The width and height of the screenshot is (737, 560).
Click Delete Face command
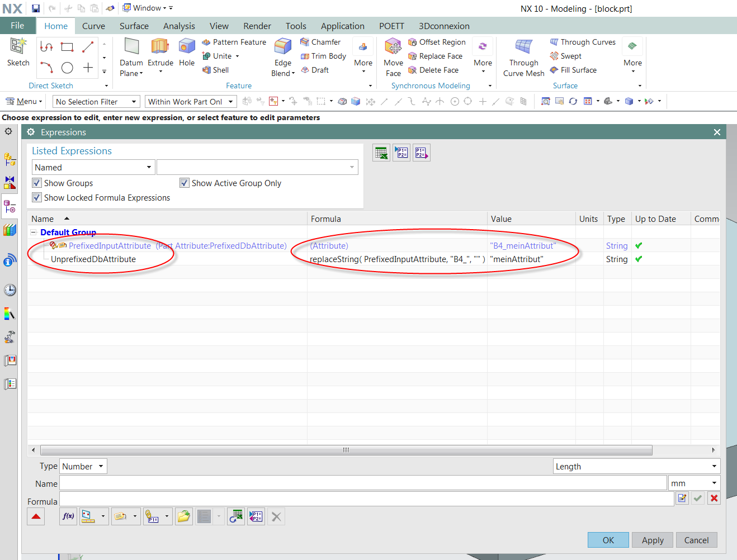click(433, 70)
